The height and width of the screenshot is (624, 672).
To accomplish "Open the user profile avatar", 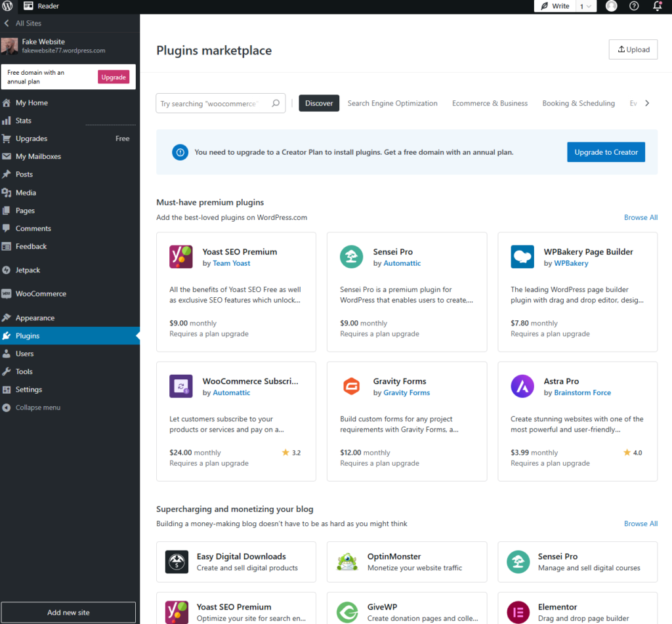I will pos(611,7).
